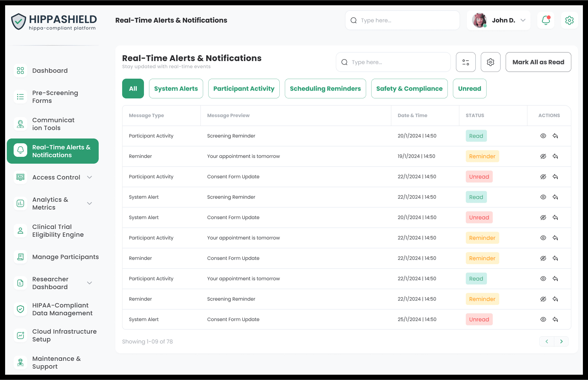Screen dimensions: 588x380
Task: Expand the Access Control sidebar menu
Action: click(89, 177)
